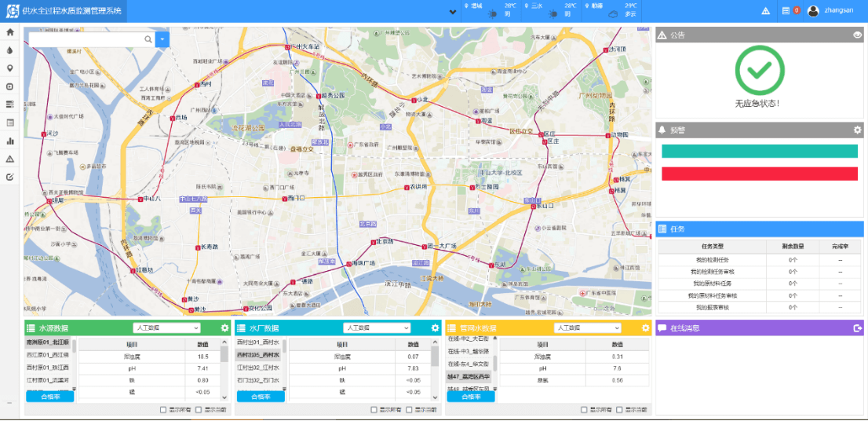Enable 显示当前 checkbox under 水厂数据 panel
The height and width of the screenshot is (421, 868).
click(x=410, y=409)
